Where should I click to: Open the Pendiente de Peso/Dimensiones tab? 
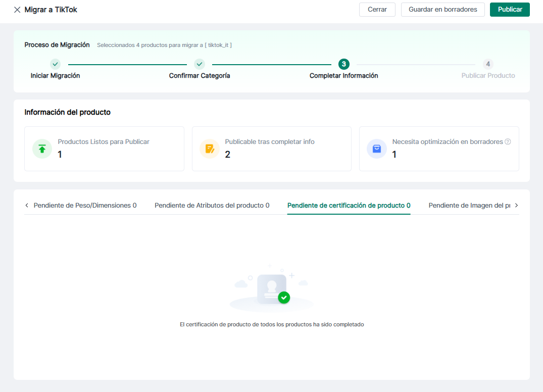coord(85,206)
